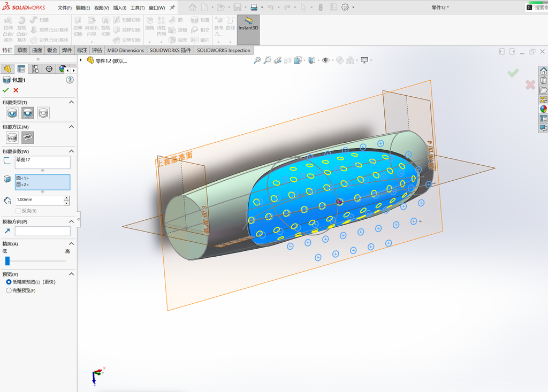Open the PropertyManager tab icon
Image resolution: width=548 pixels, height=392 pixels.
coord(21,69)
